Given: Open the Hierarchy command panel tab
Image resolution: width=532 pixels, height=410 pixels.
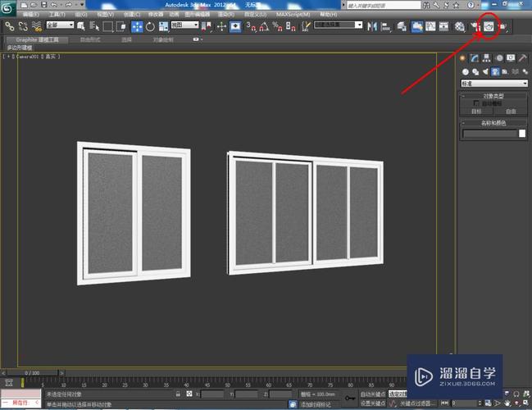Looking at the screenshot, I should pyautogui.click(x=487, y=58).
